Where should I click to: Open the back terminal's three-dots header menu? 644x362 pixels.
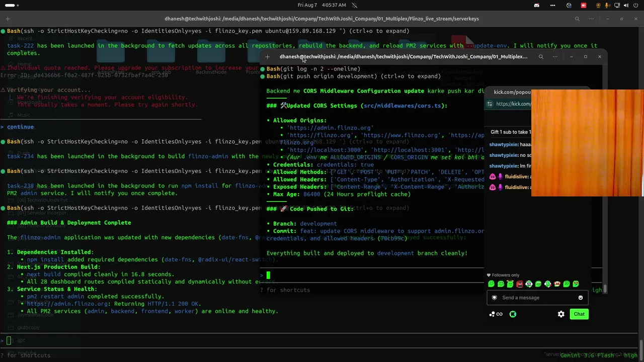coord(592,19)
